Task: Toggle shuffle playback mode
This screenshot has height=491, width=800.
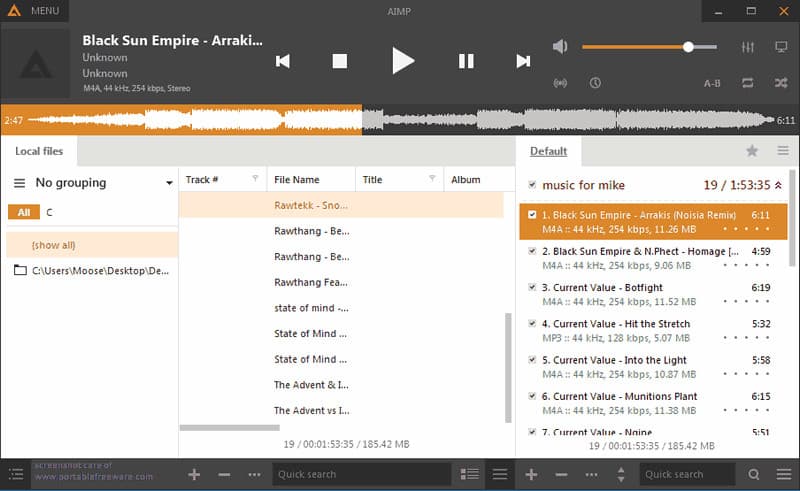Action: point(781,83)
